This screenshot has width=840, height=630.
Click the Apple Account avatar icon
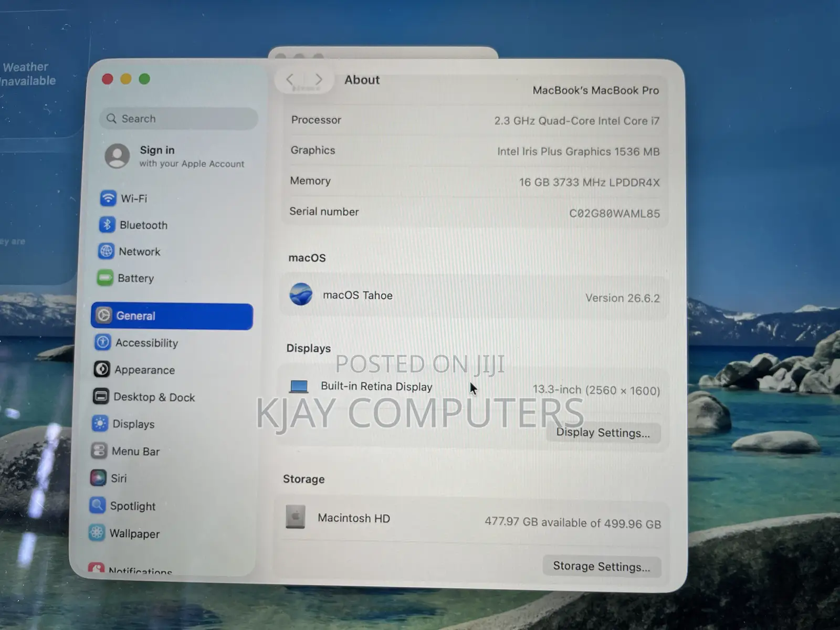point(117,156)
